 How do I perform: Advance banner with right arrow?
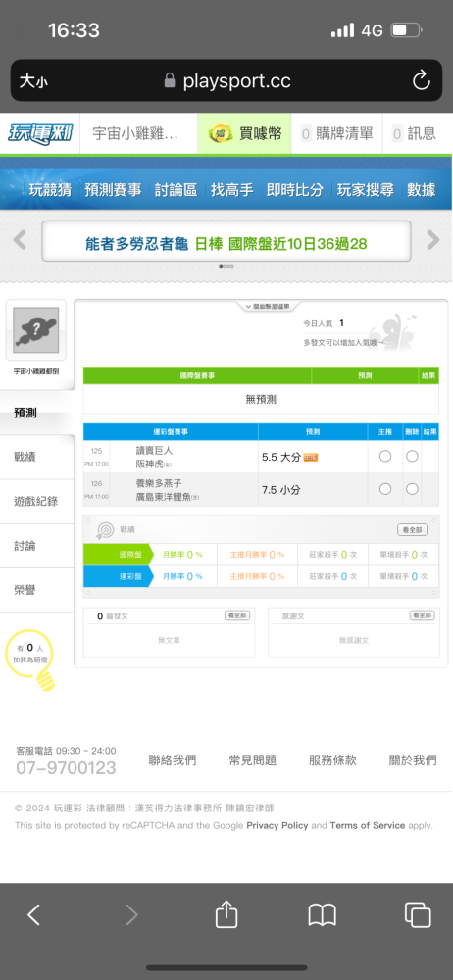(x=433, y=240)
